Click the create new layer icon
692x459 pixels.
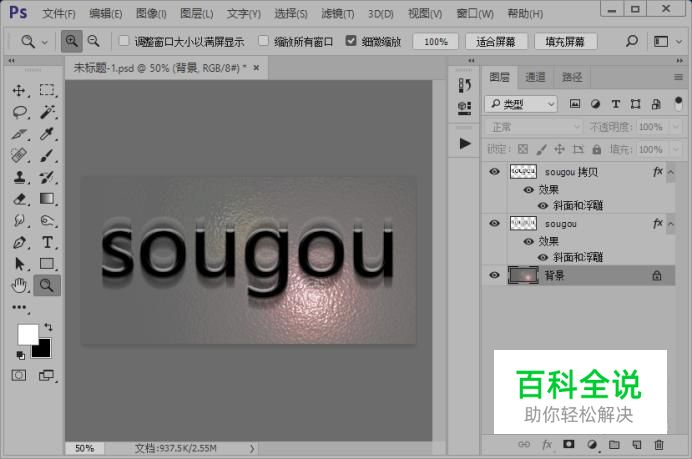tap(636, 444)
